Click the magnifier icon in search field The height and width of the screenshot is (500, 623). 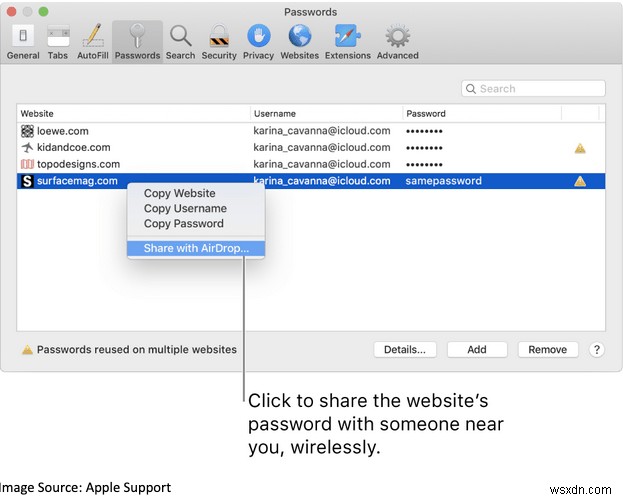tap(471, 89)
